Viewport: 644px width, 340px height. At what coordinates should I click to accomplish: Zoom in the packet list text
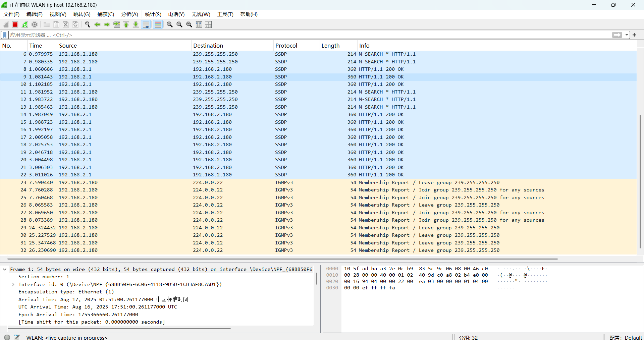point(170,24)
